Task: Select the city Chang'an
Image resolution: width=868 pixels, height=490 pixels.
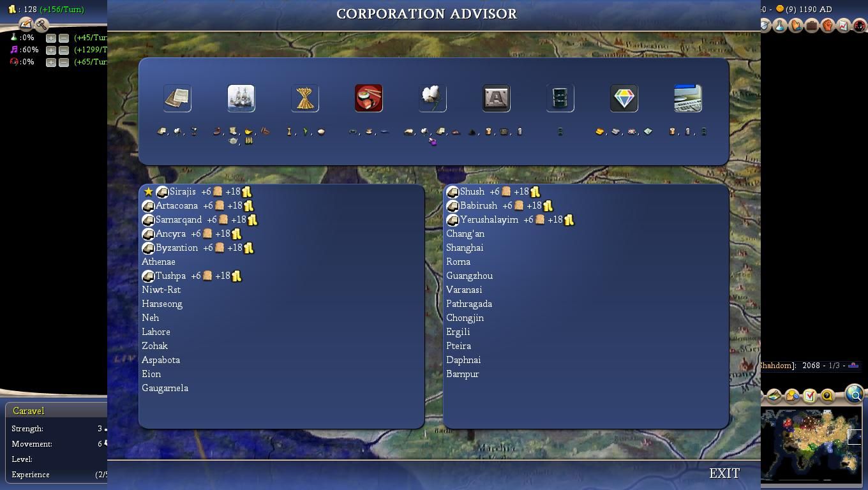Action: tap(465, 234)
